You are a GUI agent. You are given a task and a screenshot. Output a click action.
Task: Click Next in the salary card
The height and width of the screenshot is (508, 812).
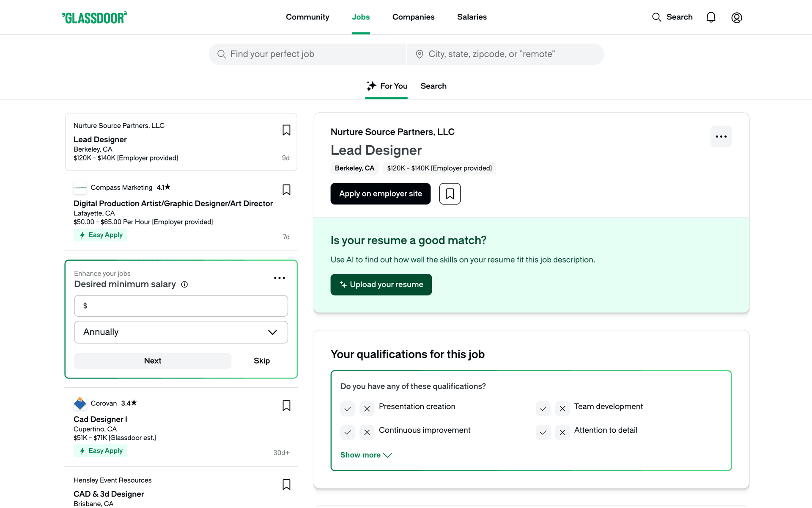tap(153, 361)
